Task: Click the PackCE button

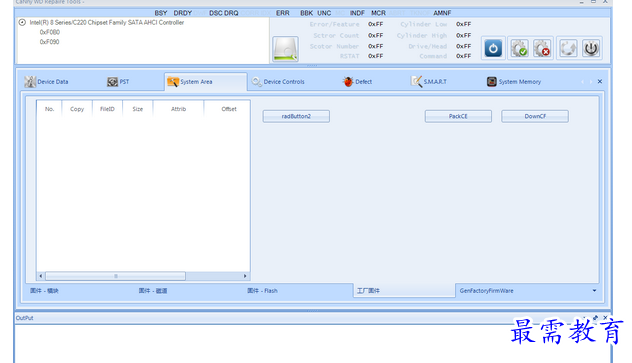Action: (458, 116)
